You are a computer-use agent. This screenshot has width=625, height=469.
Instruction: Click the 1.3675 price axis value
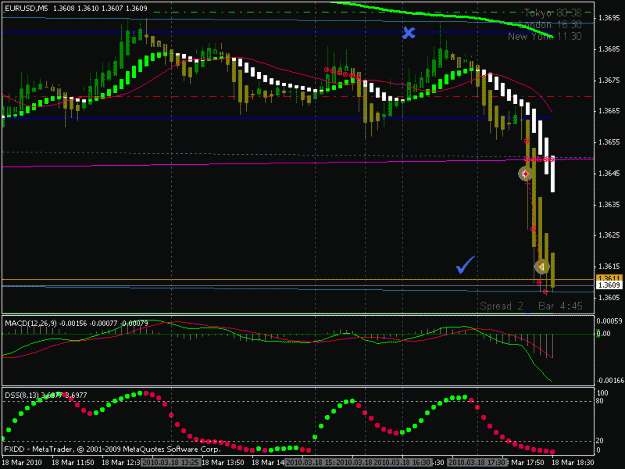(x=609, y=80)
